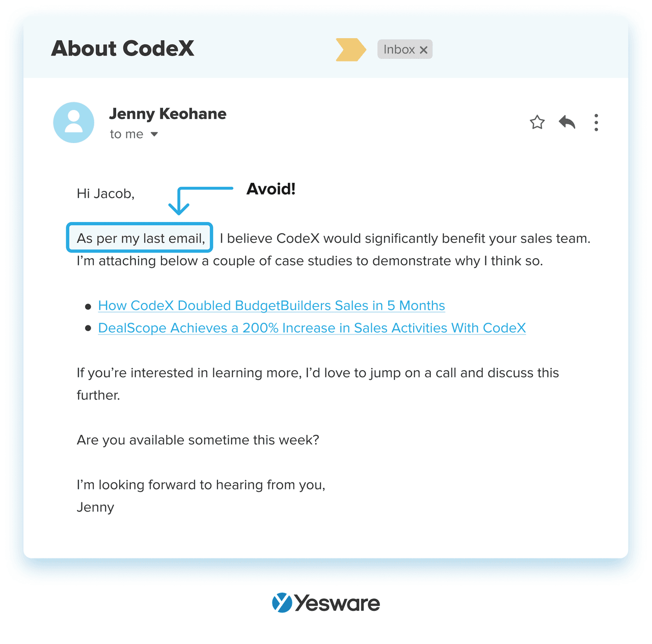The height and width of the screenshot is (644, 652).
Task: Click the Yesware wordmark text
Action: click(x=337, y=604)
